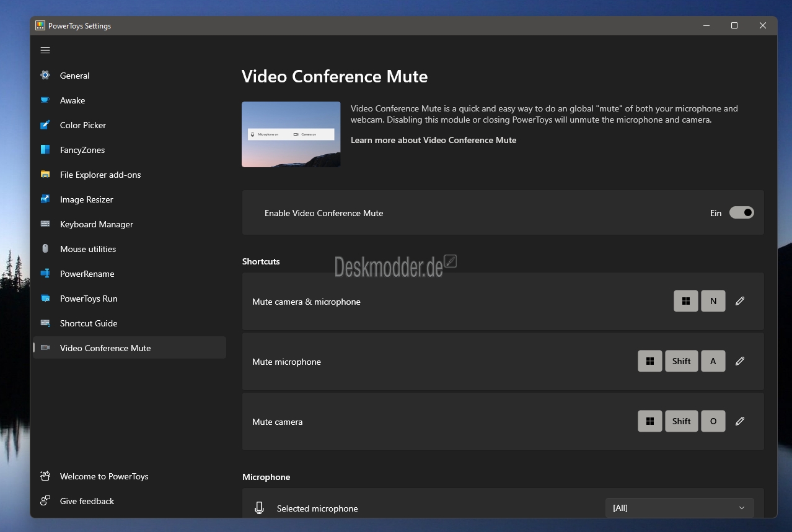Viewport: 792px width, 532px height.
Task: Switch to PowerToys Run page
Action: coord(89,299)
